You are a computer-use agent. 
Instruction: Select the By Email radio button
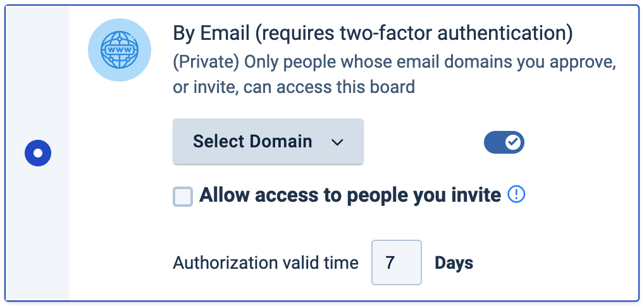click(38, 153)
